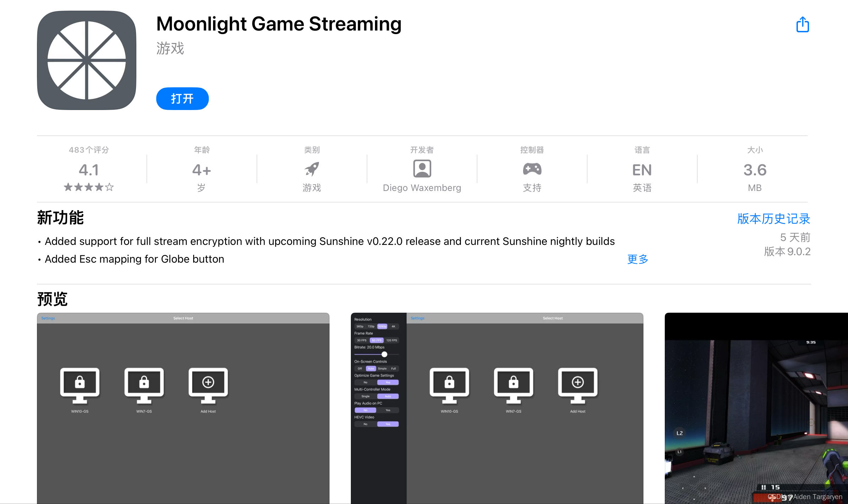Click the 新功能 section heading
Image resolution: width=848 pixels, height=504 pixels.
point(60,218)
